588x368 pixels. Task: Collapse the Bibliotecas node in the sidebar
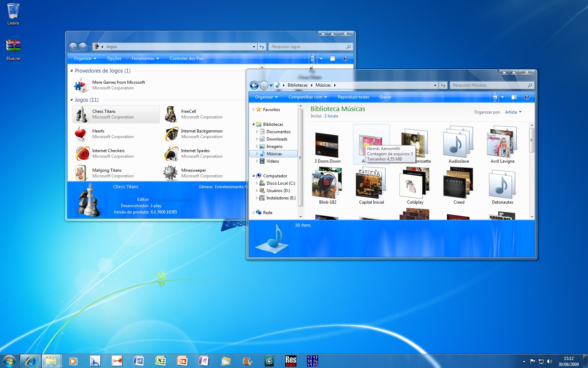point(253,124)
